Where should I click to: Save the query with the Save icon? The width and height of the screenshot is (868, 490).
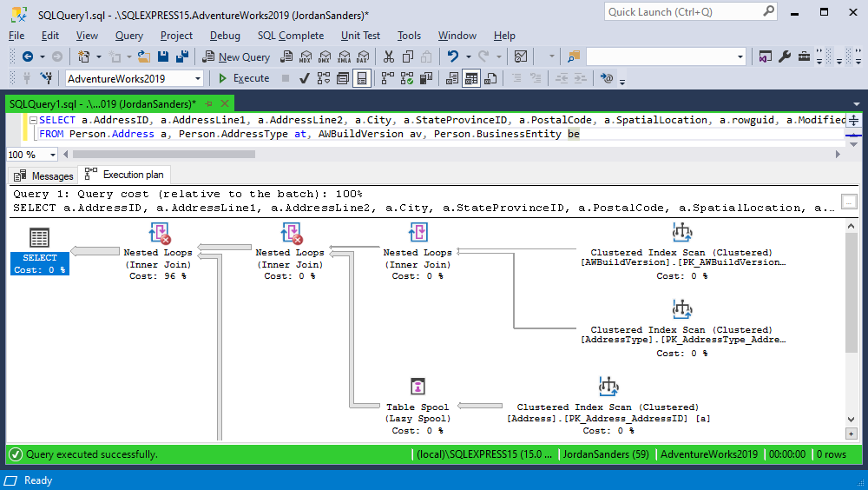click(163, 56)
